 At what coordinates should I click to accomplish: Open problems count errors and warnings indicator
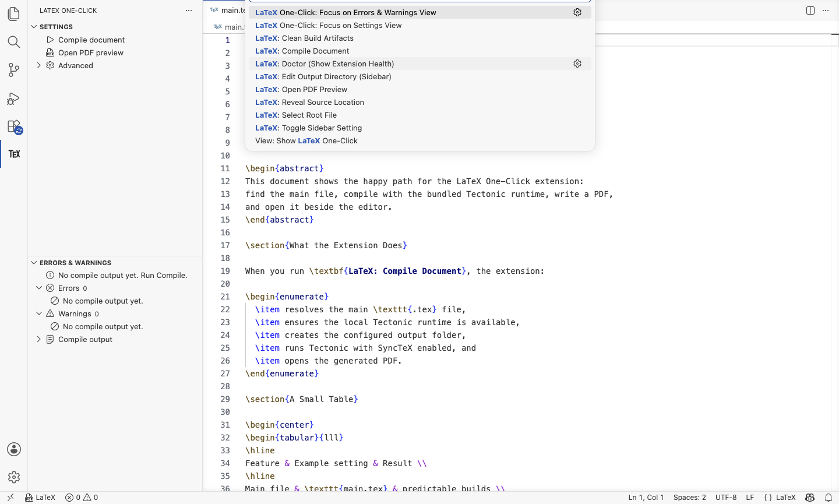click(x=82, y=498)
